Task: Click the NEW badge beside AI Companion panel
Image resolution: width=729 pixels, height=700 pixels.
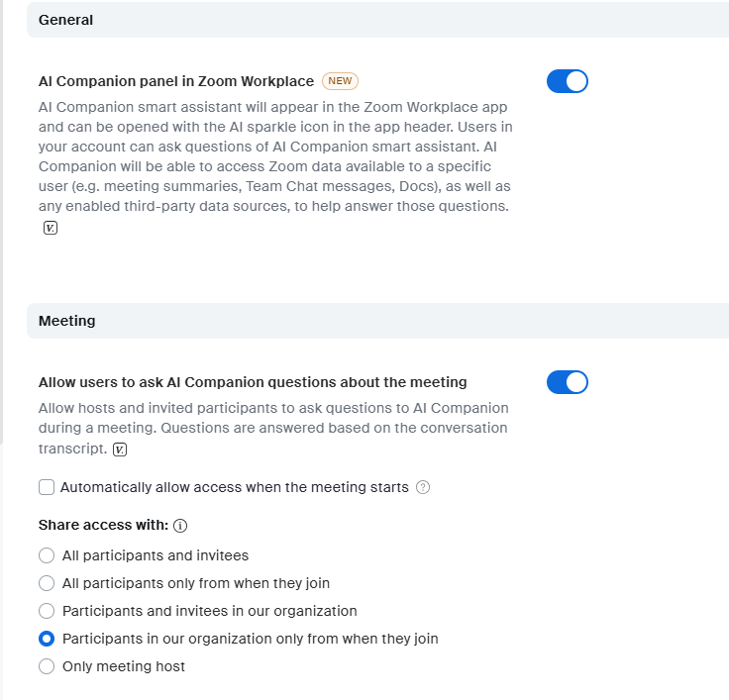Action: [x=340, y=81]
